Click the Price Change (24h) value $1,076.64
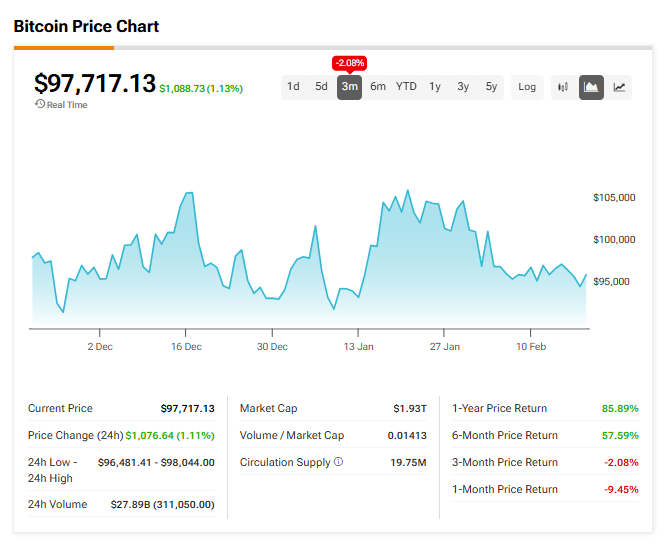666x544 pixels. coord(170,435)
